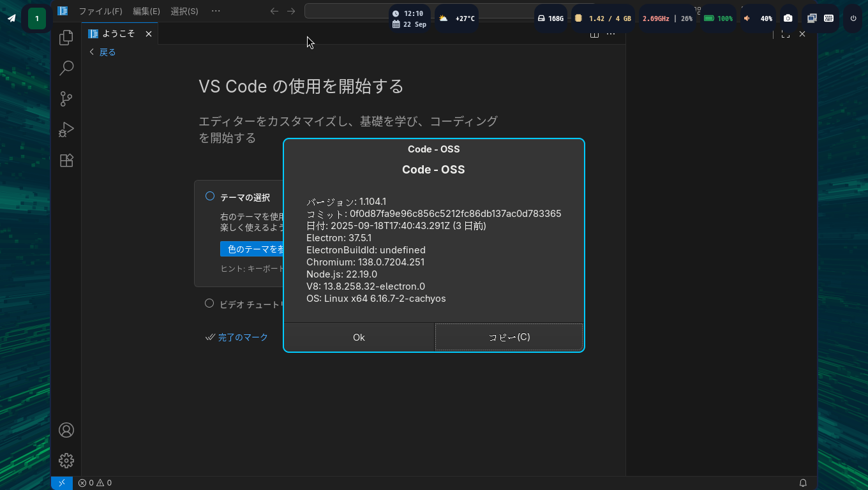Image resolution: width=868 pixels, height=490 pixels.
Task: Open notifications bell in status bar
Action: [x=803, y=483]
